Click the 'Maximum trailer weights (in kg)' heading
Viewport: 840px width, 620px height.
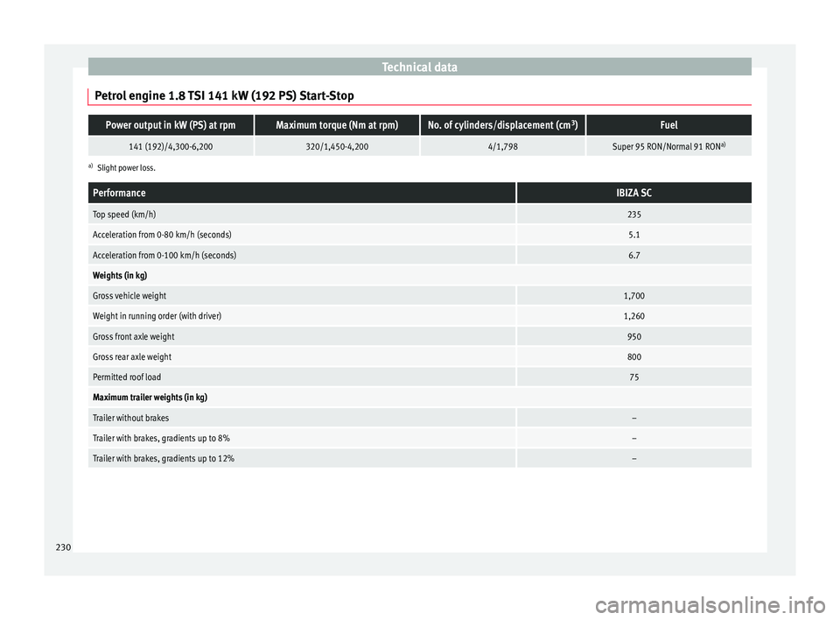150,398
